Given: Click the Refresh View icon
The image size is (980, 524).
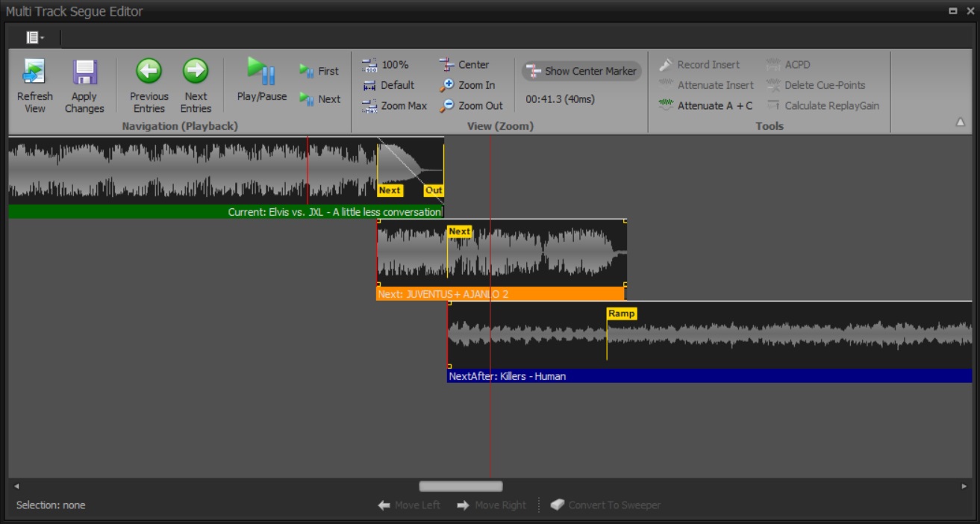Looking at the screenshot, I should click(34, 73).
